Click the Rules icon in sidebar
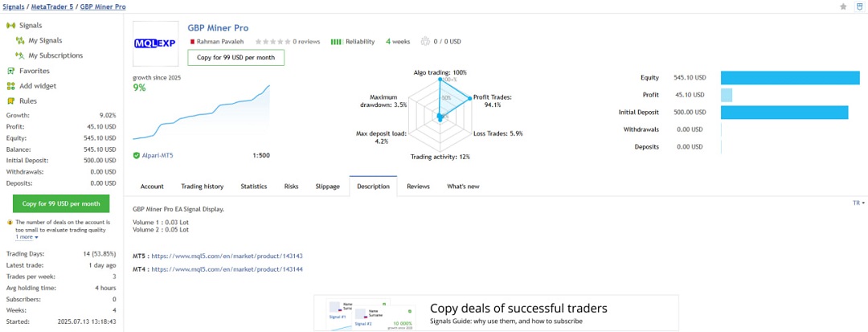 pyautogui.click(x=11, y=101)
